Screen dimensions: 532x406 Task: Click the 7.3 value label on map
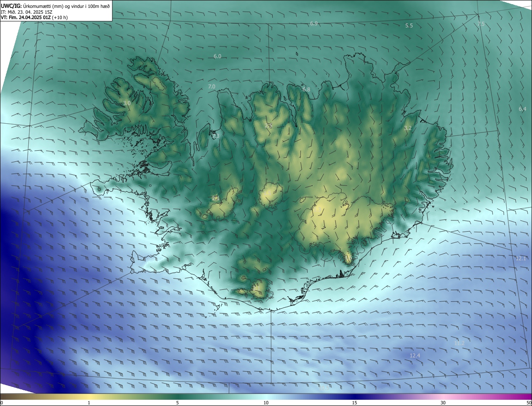[x=215, y=136]
